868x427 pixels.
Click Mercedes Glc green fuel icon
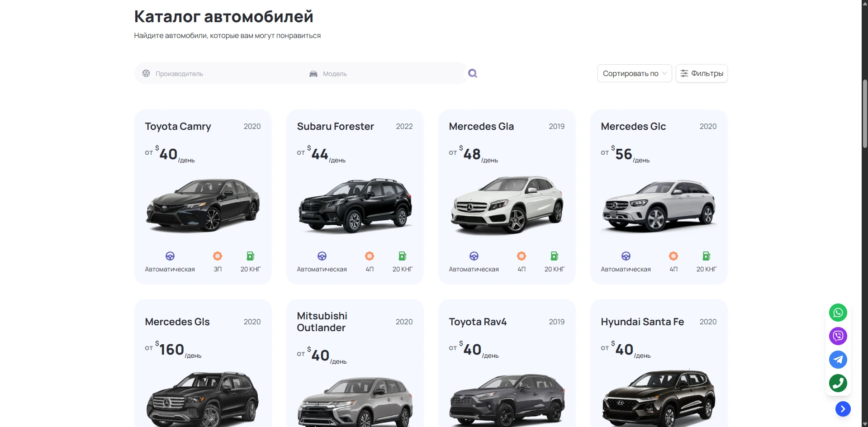[707, 256]
